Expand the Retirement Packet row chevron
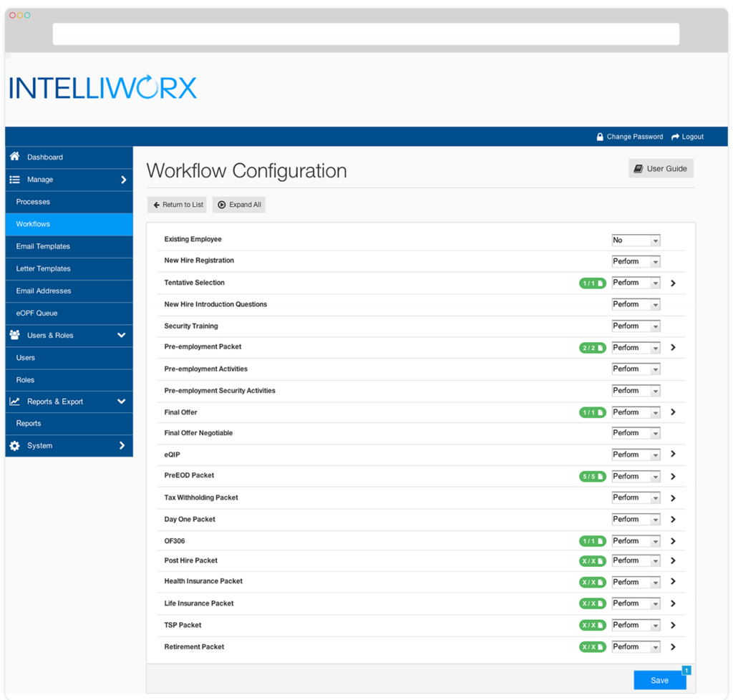Screen dimensions: 733x700 (x=673, y=647)
